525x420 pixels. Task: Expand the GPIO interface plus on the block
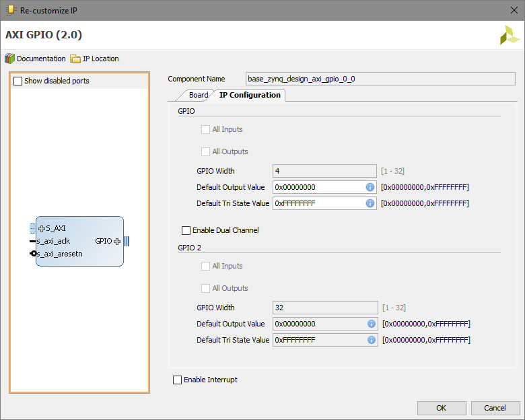(117, 241)
